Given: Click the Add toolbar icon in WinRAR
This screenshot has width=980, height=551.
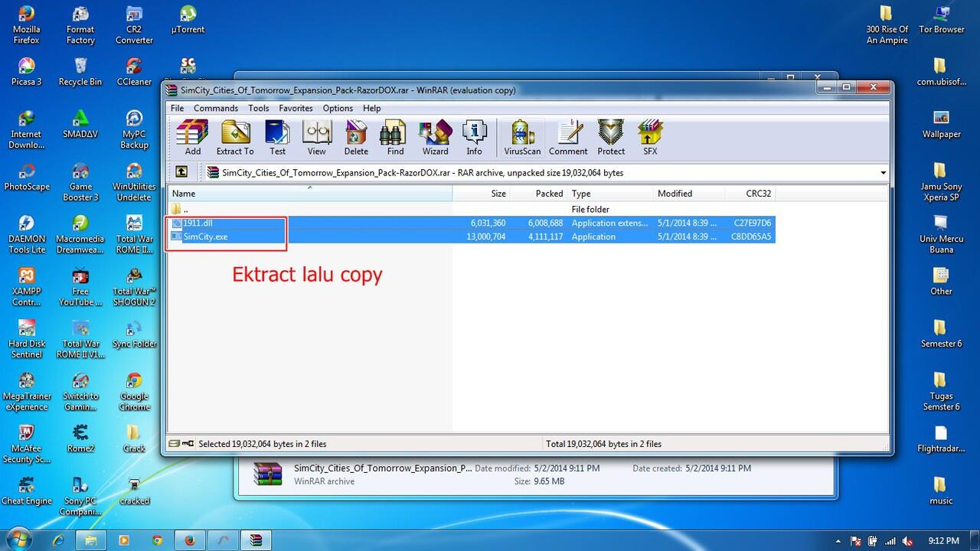Looking at the screenshot, I should (x=192, y=138).
